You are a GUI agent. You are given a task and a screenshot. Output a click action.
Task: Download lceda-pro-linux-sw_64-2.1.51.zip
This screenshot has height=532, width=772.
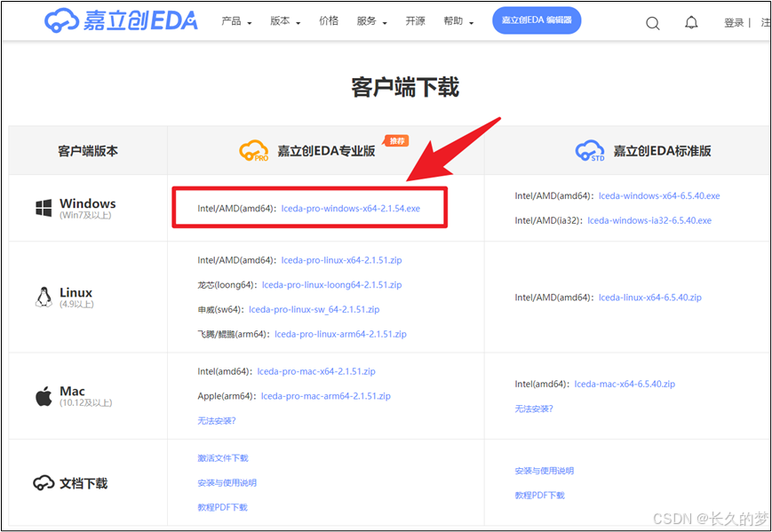pyautogui.click(x=314, y=309)
